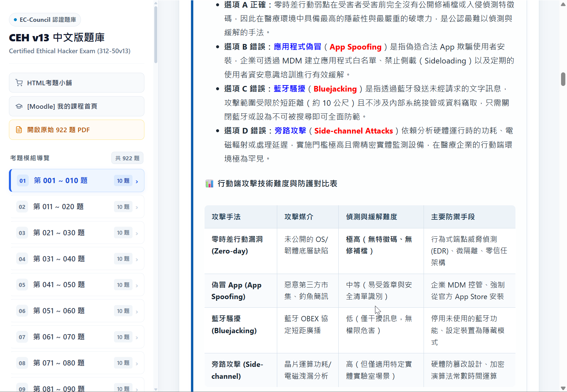Viewport: 567px width, 392px height.
Task: Click the main page scrollbar thumb
Action: [563, 79]
